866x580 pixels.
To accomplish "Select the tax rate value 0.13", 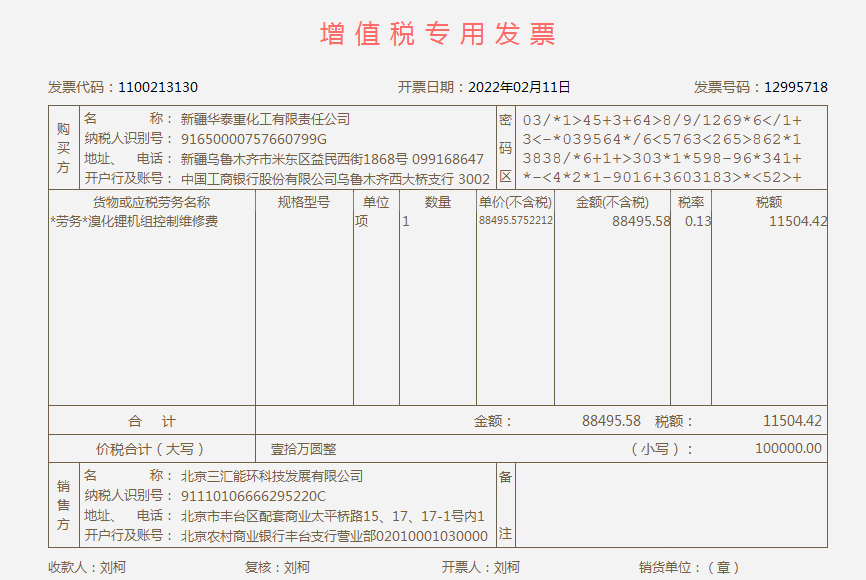I will [697, 221].
